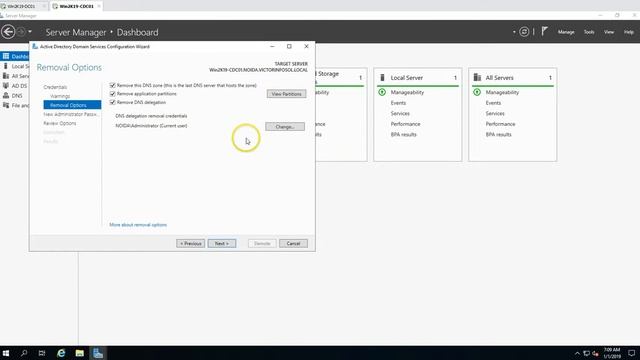Open 'More about removal options' link
The height and width of the screenshot is (360, 640).
pos(138,225)
